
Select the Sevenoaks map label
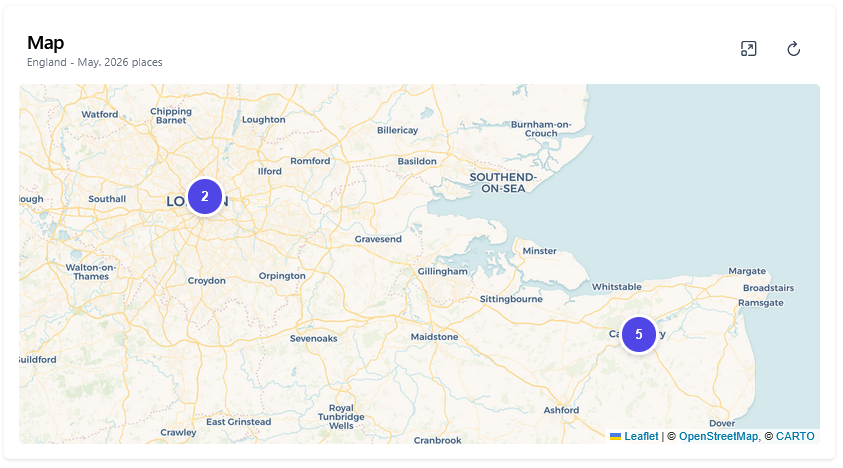click(313, 339)
